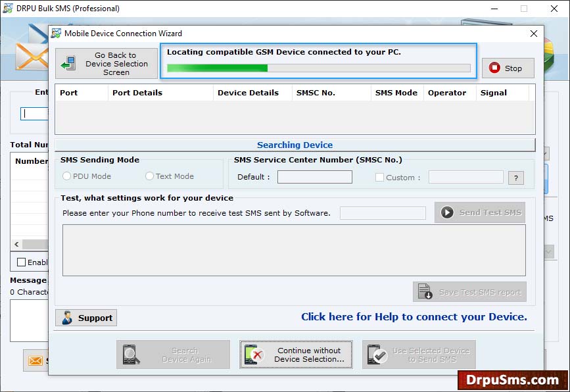The height and width of the screenshot is (392, 570).
Task: Click the SMSC No. column header
Action: 331,93
